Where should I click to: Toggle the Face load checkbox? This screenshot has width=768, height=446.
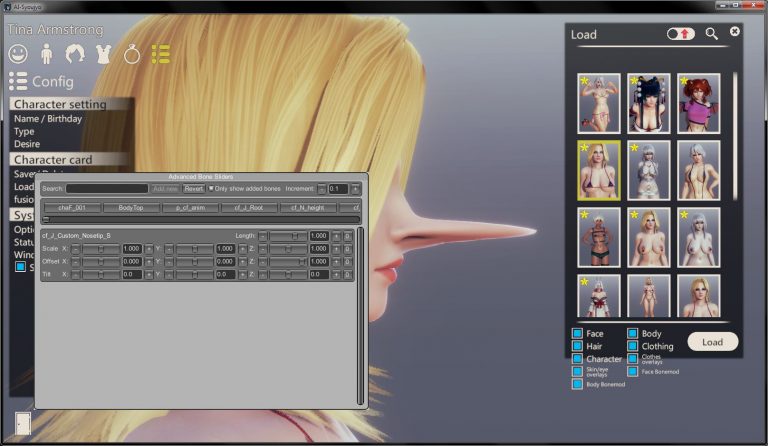[x=577, y=333]
